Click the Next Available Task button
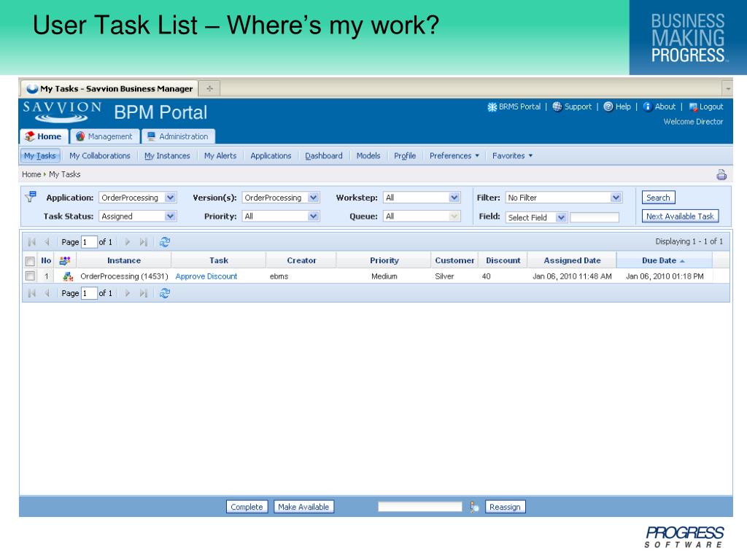The image size is (747, 560). (x=680, y=216)
